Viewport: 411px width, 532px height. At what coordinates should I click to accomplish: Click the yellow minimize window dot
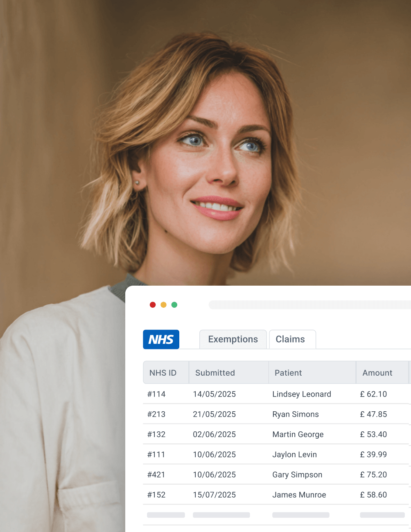[163, 305]
